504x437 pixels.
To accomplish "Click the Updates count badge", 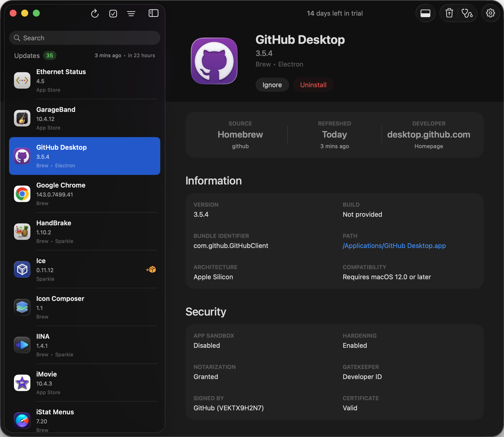I will pos(50,55).
